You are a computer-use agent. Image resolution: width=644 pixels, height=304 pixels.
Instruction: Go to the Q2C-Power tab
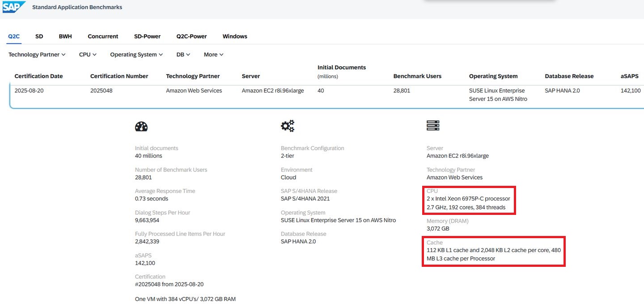click(191, 36)
